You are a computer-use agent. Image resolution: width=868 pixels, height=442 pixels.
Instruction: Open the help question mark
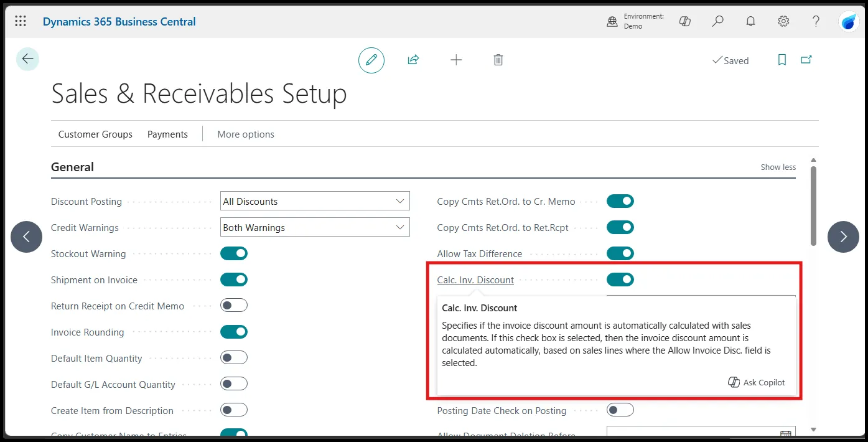816,21
